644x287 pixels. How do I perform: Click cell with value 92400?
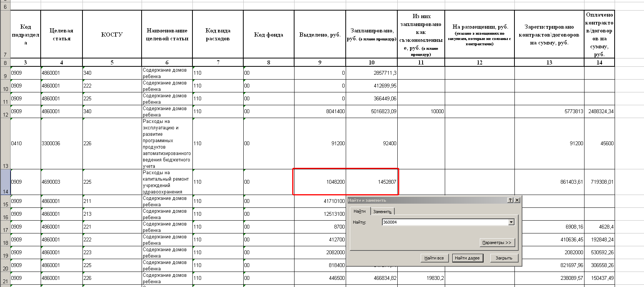pyautogui.click(x=372, y=143)
